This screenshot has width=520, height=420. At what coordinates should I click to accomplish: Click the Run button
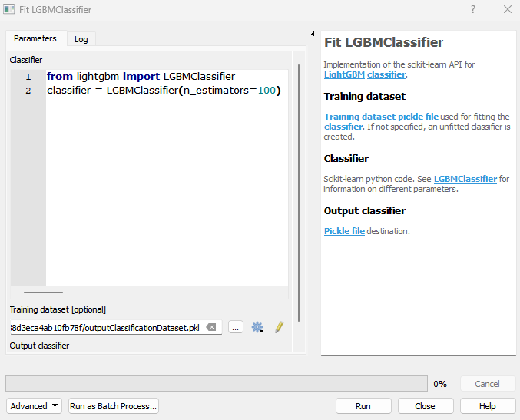[363, 406]
